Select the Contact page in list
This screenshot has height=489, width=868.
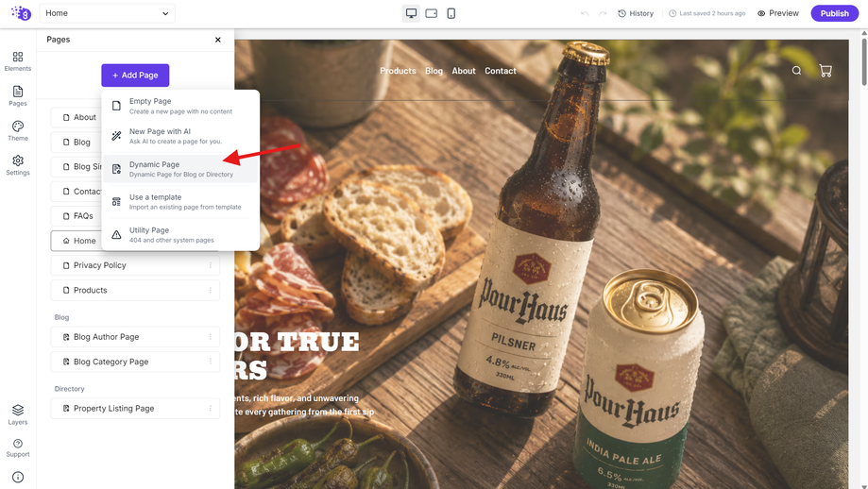pos(77,192)
